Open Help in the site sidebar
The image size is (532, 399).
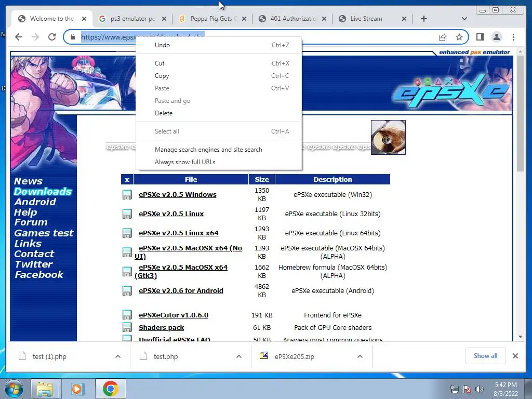[x=25, y=212]
